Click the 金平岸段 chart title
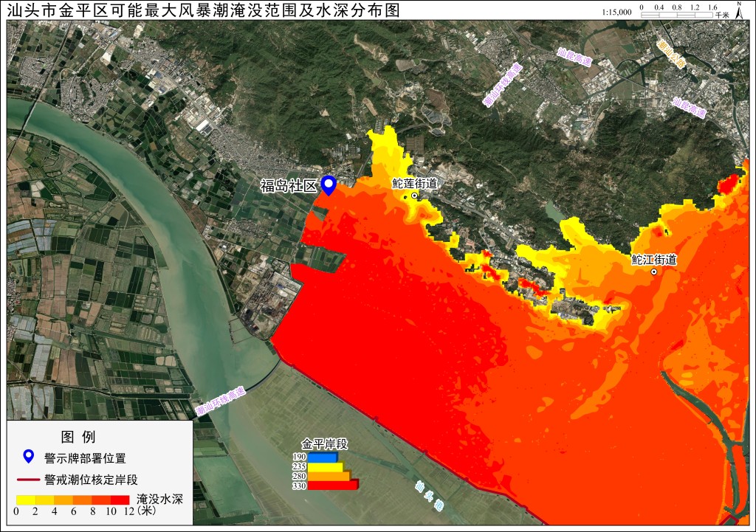The image size is (756, 532). (325, 443)
